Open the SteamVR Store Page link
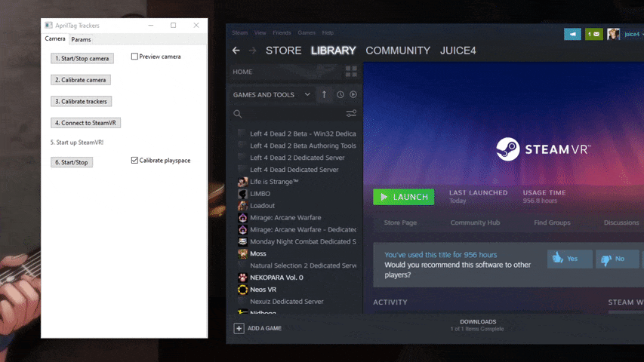This screenshot has height=362, width=644. [400, 222]
